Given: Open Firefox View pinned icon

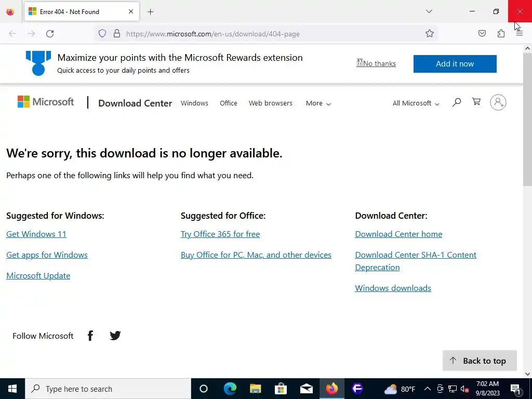Looking at the screenshot, I should (x=10, y=12).
